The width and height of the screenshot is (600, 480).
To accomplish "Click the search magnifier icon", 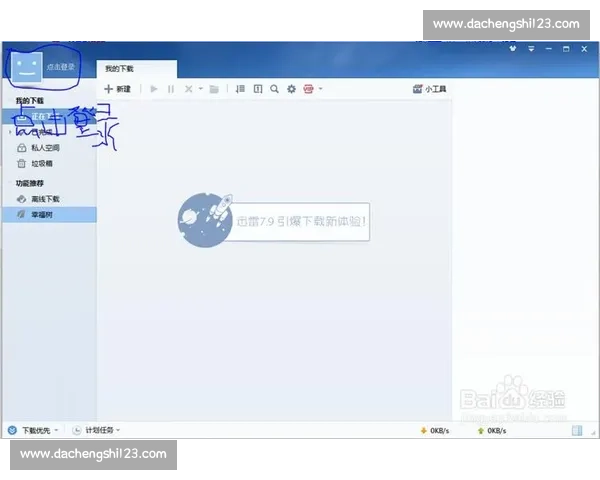I will coord(274,89).
